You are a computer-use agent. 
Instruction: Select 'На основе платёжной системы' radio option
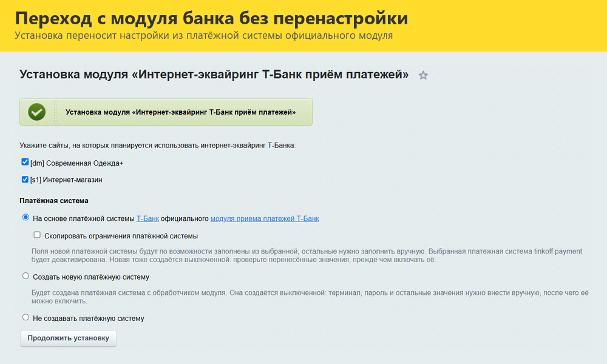click(x=25, y=217)
